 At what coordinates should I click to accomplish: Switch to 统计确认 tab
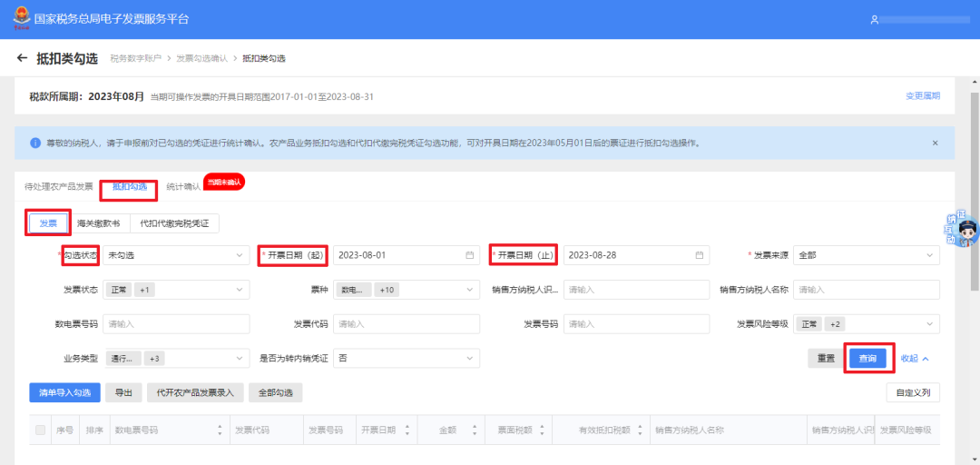click(183, 186)
